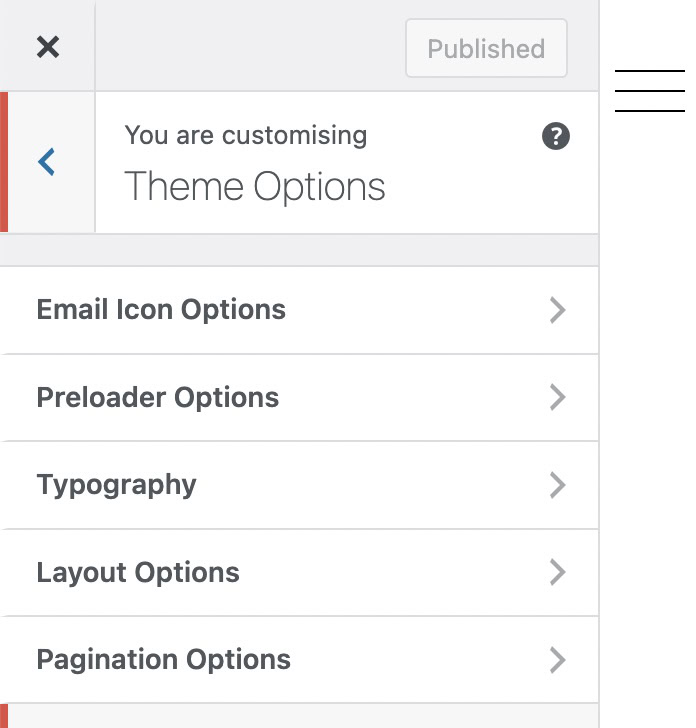Click the chevron next to Layout Options
Image resolution: width=696 pixels, height=728 pixels.
point(558,572)
